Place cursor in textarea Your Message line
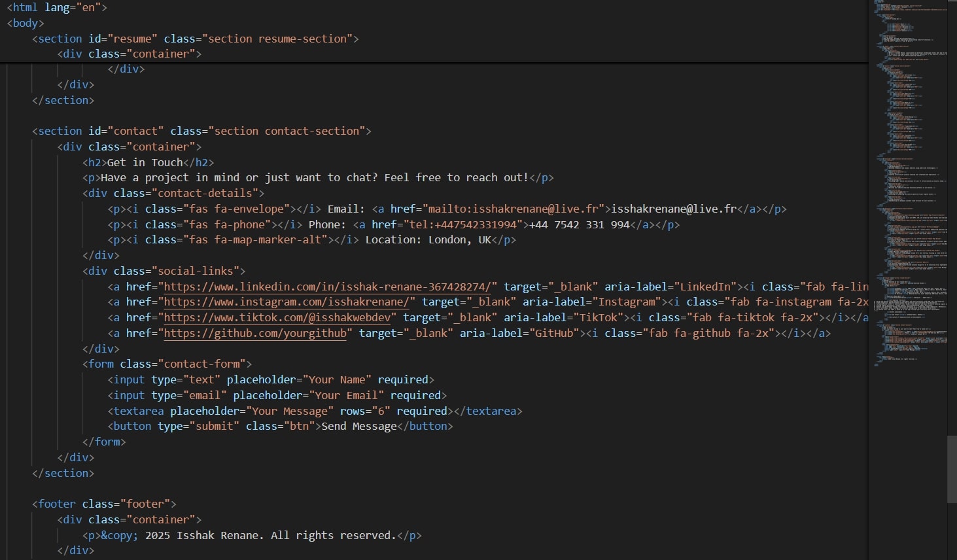Image resolution: width=957 pixels, height=560 pixels. [315, 411]
